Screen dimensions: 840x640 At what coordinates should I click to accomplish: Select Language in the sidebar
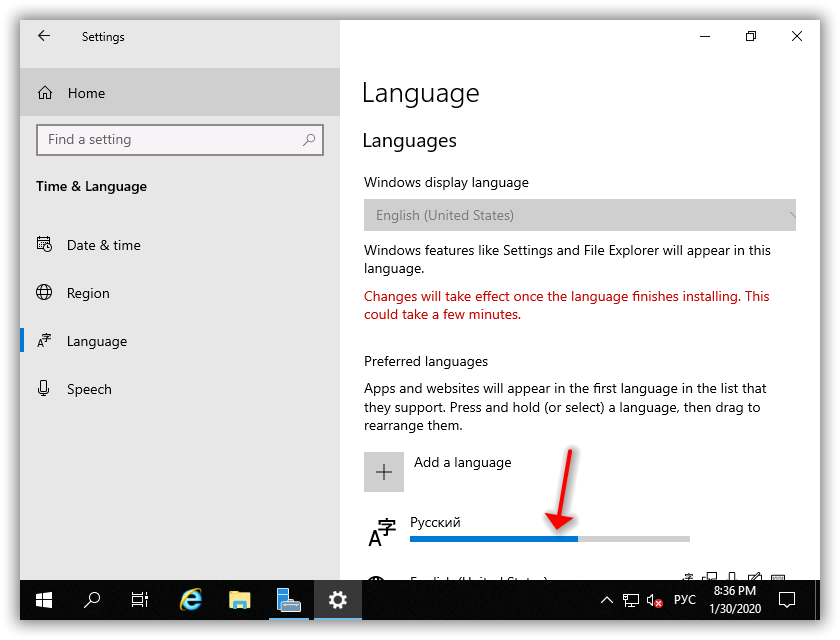tap(96, 341)
